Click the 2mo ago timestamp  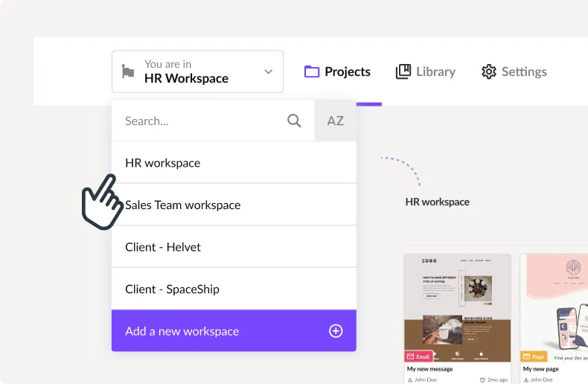click(494, 380)
